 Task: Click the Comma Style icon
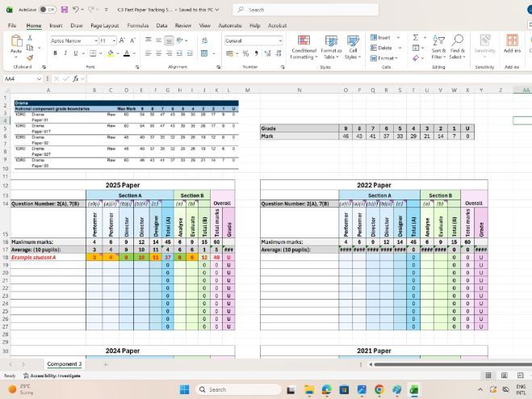256,53
